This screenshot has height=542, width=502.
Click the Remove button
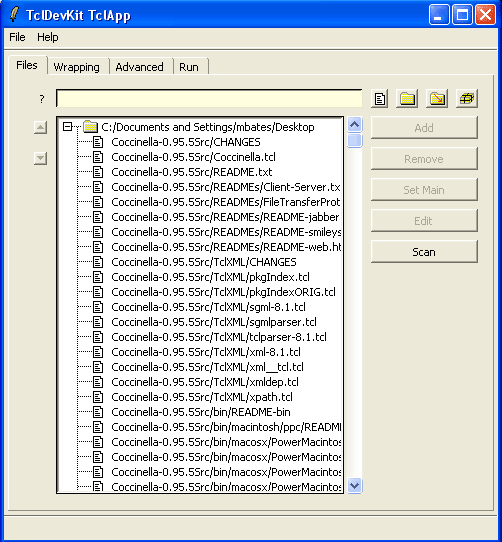[x=424, y=159]
